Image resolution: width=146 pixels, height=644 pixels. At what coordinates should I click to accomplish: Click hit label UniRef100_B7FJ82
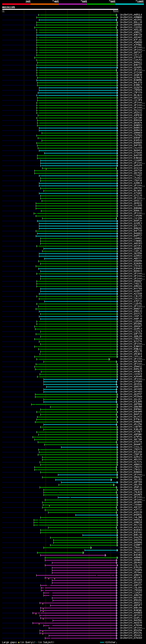tap(131, 40)
